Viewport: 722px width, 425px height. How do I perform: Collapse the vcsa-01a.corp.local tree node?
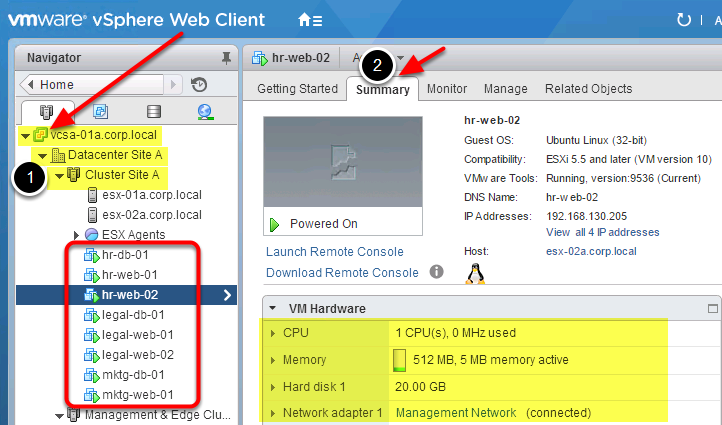pos(26,136)
